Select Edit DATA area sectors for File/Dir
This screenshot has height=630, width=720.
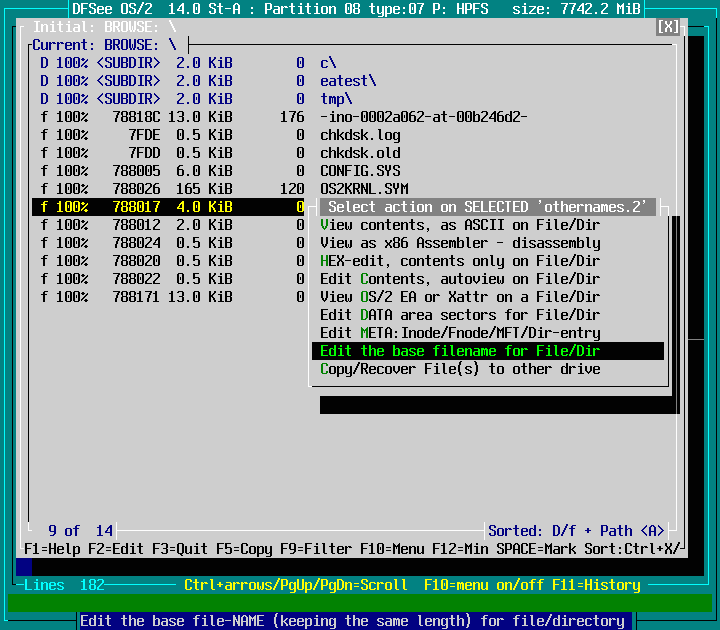tap(460, 315)
